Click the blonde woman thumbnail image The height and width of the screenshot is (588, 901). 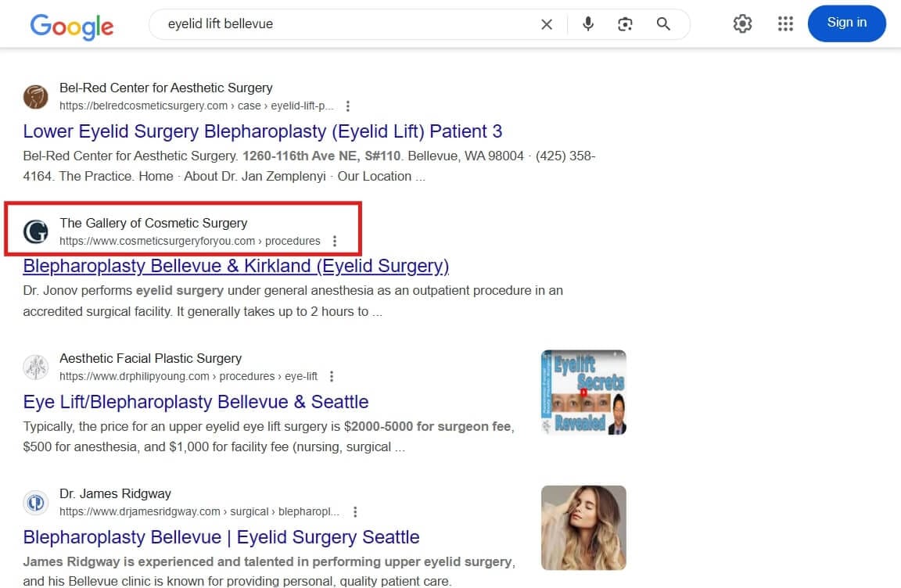[x=583, y=528]
